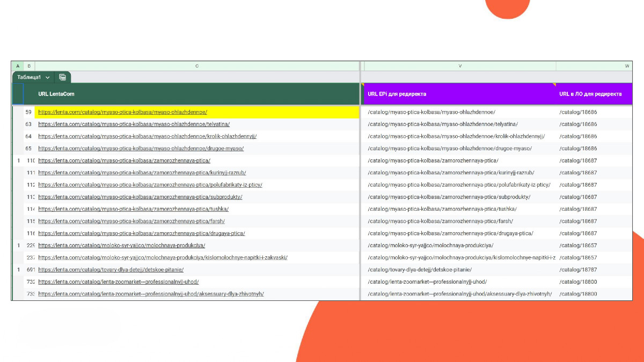Open the lenta.com link ending farsh/

tap(131, 221)
